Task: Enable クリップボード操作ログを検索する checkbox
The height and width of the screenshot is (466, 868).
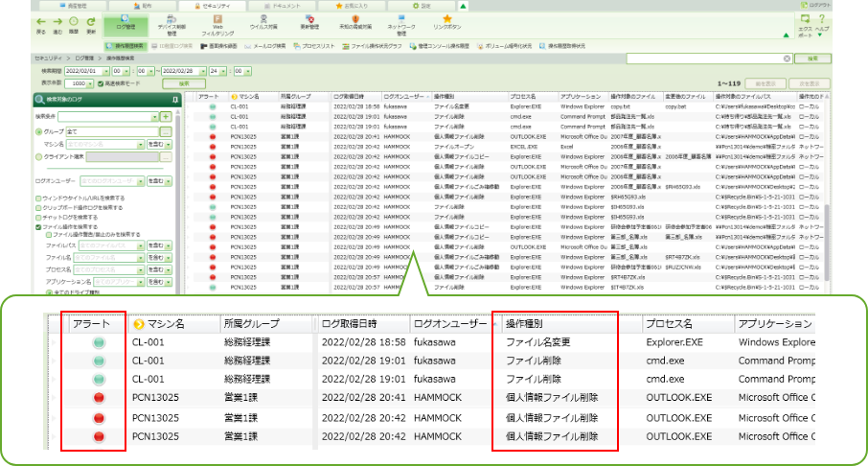Action: (x=38, y=208)
